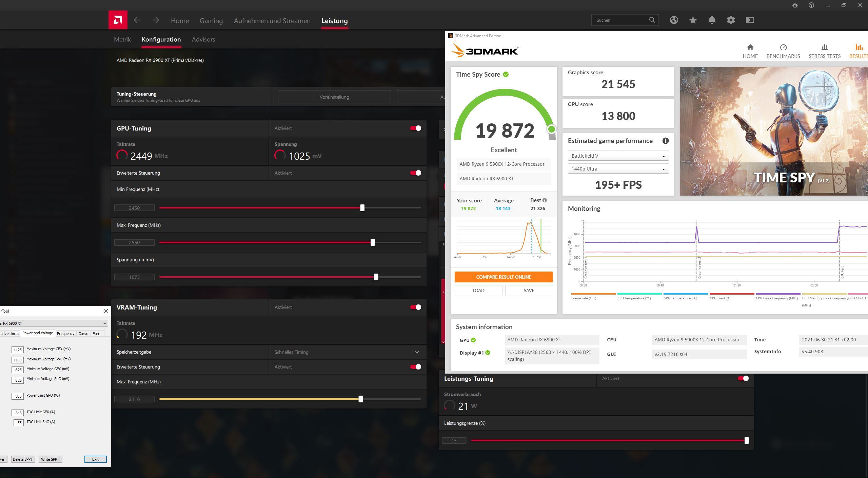Toggle the sidebar panel icon
Viewport: 868px width, 478px height.
pyautogui.click(x=750, y=20)
